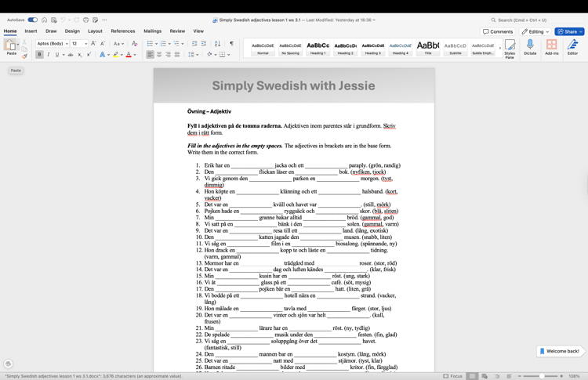Open the Styles Pane
588x380 pixels.
click(x=510, y=47)
